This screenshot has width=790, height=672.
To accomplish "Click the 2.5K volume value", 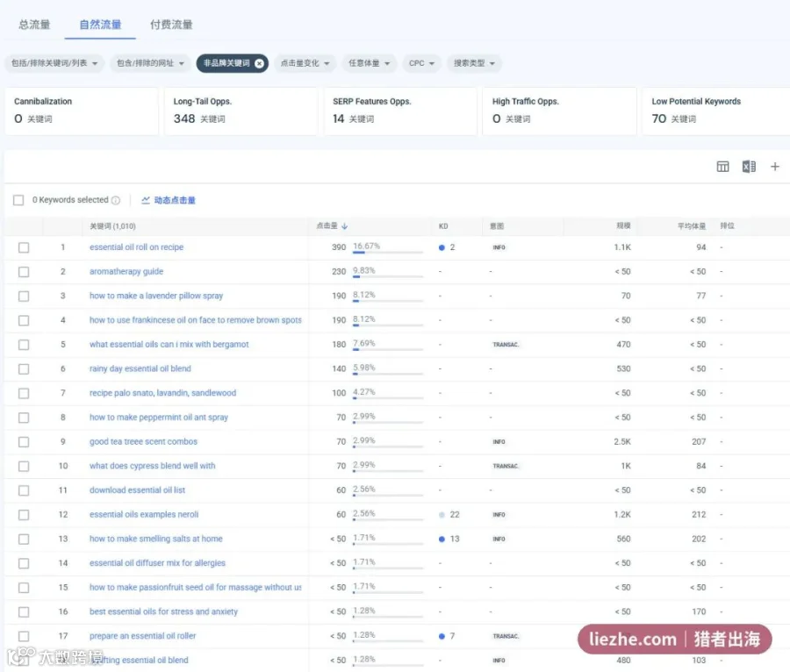I will (x=622, y=442).
